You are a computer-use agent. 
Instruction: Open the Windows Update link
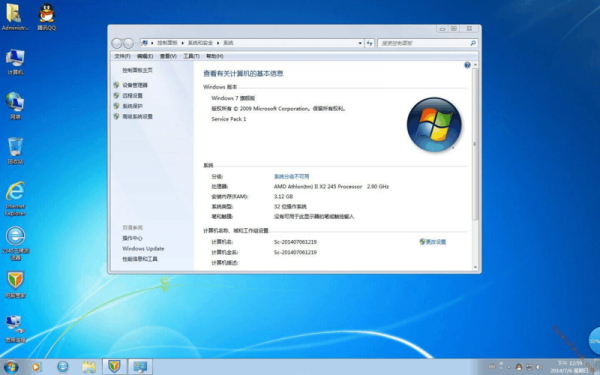143,248
